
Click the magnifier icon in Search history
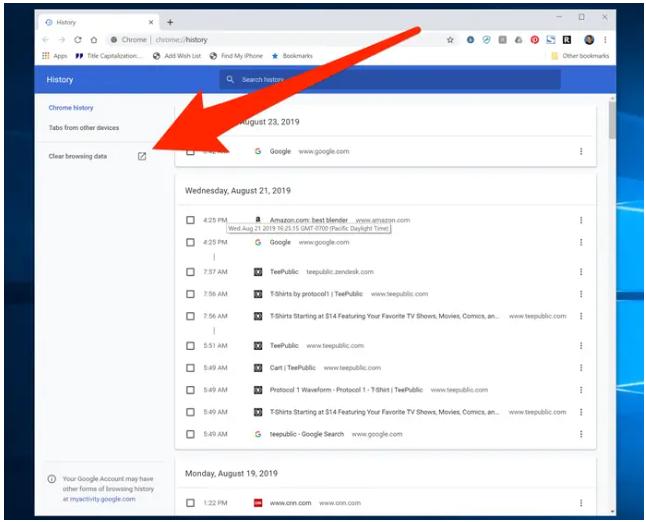point(230,80)
